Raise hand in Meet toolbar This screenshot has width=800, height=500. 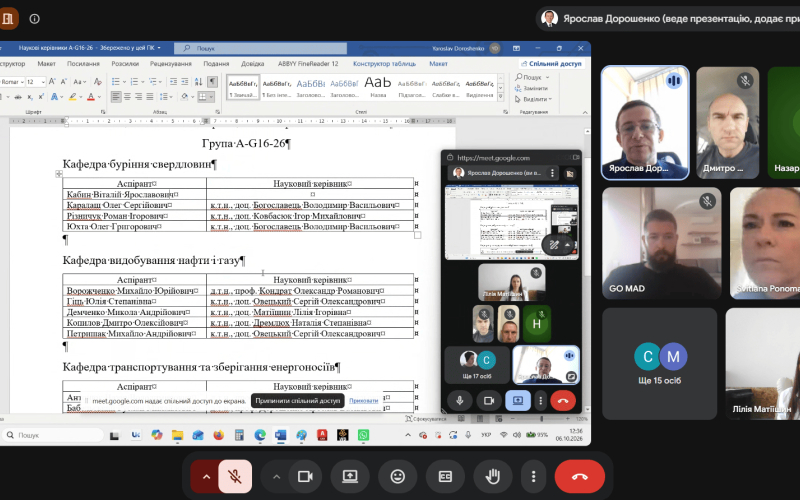[493, 477]
